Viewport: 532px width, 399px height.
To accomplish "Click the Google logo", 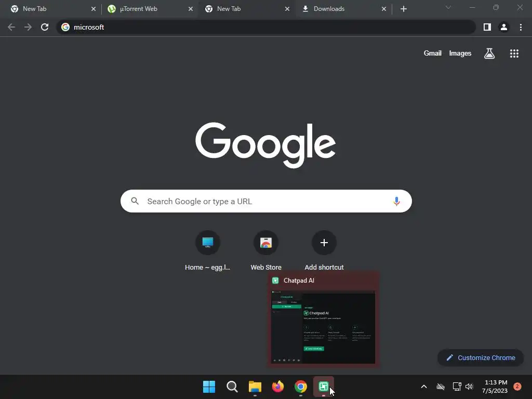I will [265, 145].
